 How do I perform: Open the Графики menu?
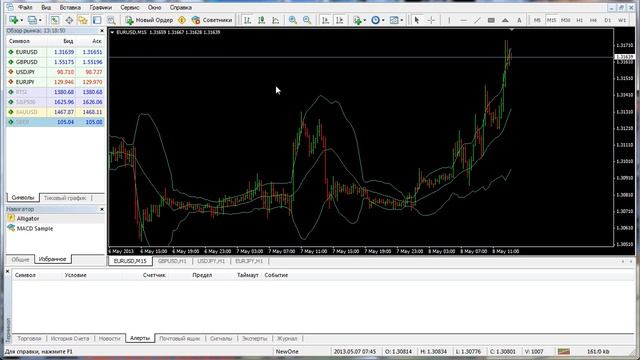click(x=100, y=7)
